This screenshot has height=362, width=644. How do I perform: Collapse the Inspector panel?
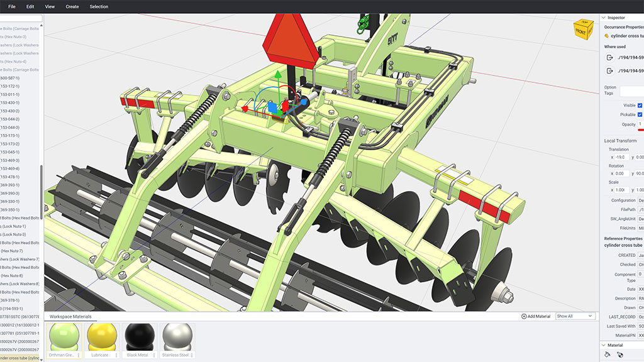[604, 18]
